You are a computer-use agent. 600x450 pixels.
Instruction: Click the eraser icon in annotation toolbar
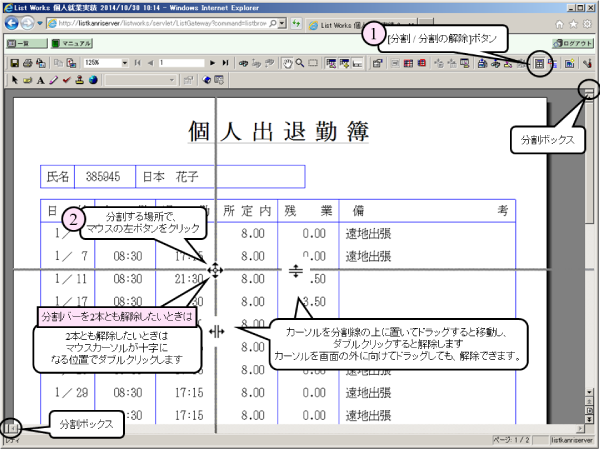(x=207, y=80)
